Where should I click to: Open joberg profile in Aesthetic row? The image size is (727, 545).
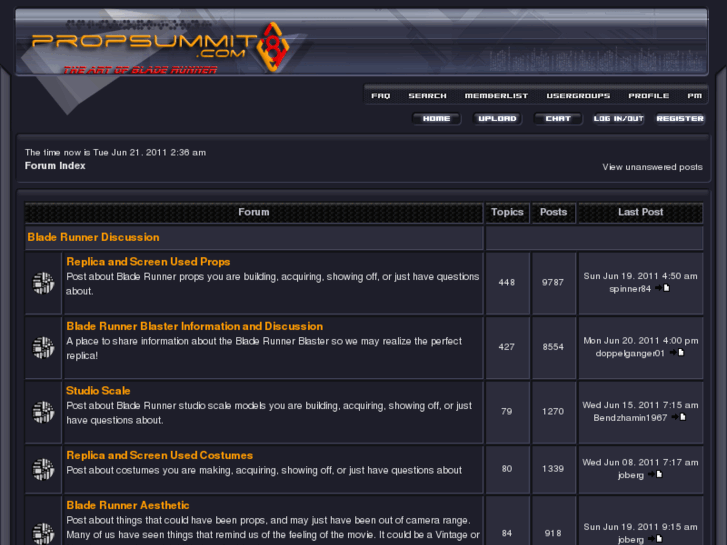pyautogui.click(x=631, y=539)
